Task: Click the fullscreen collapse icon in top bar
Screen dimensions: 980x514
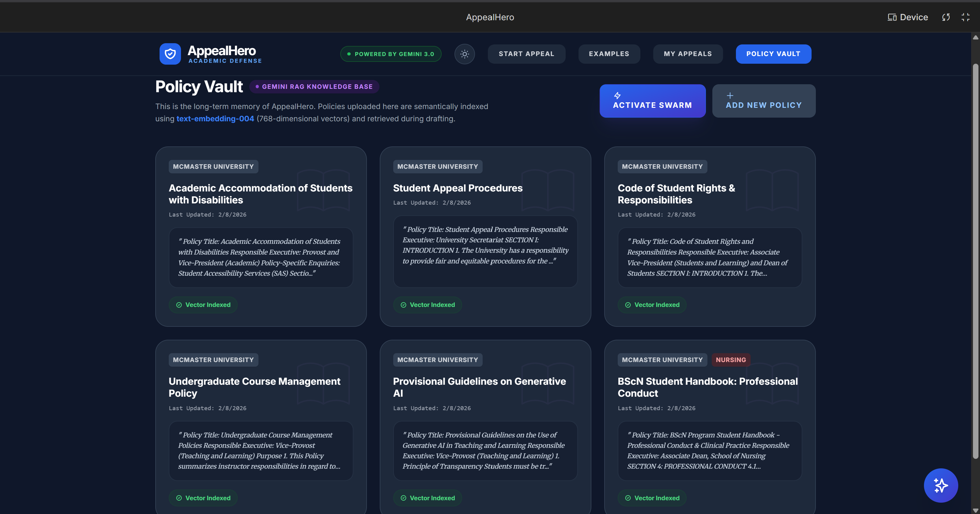Action: tap(965, 17)
